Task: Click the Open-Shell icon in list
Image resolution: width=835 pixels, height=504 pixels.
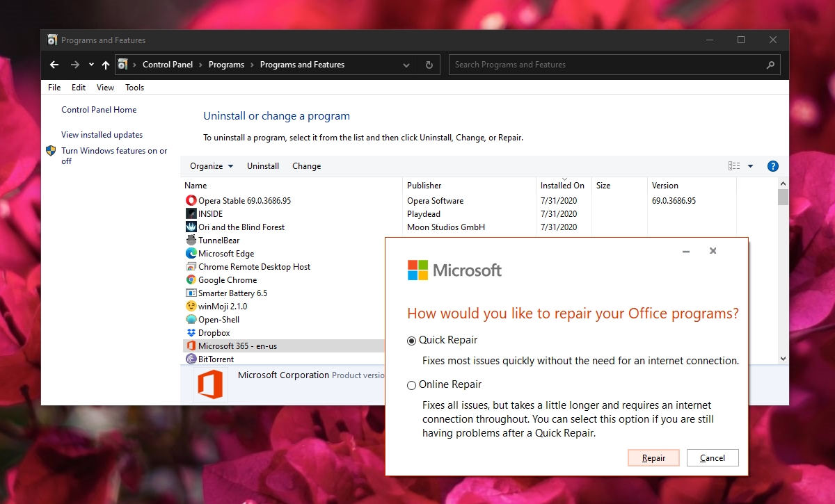Action: click(x=191, y=320)
